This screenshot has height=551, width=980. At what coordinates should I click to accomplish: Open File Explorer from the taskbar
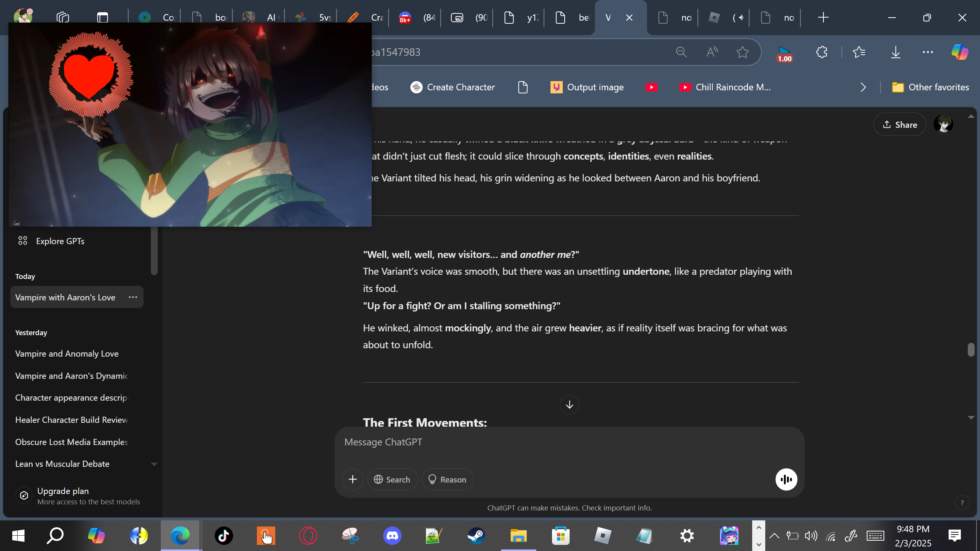(x=519, y=536)
